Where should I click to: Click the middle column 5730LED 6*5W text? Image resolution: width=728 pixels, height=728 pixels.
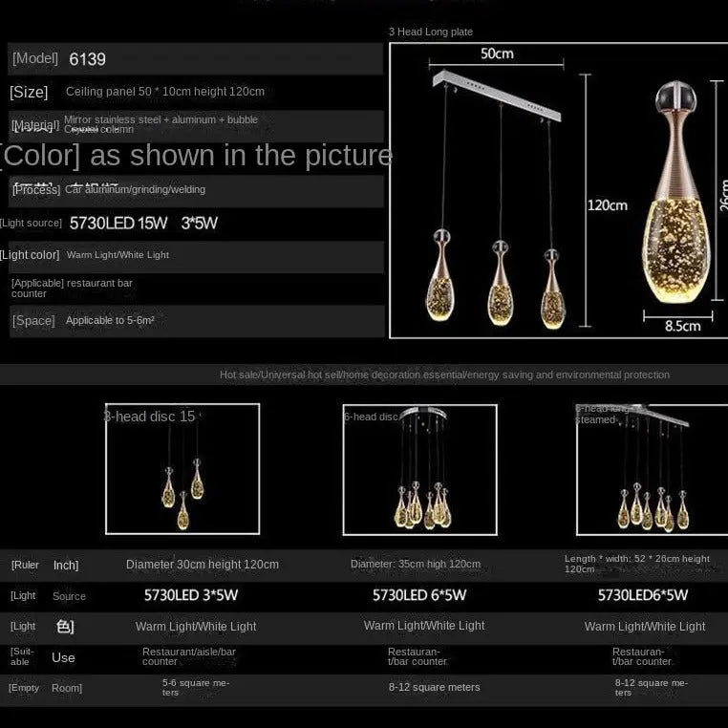click(419, 595)
